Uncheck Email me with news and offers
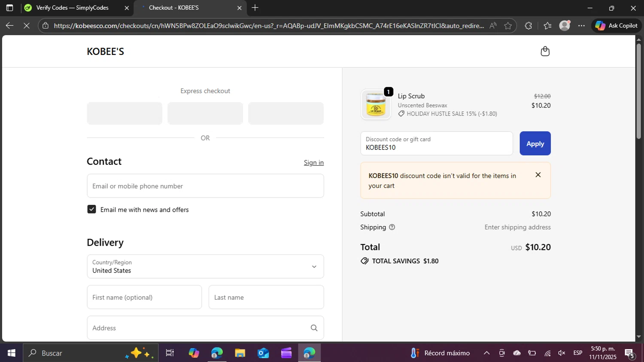The width and height of the screenshot is (644, 362). (x=91, y=209)
